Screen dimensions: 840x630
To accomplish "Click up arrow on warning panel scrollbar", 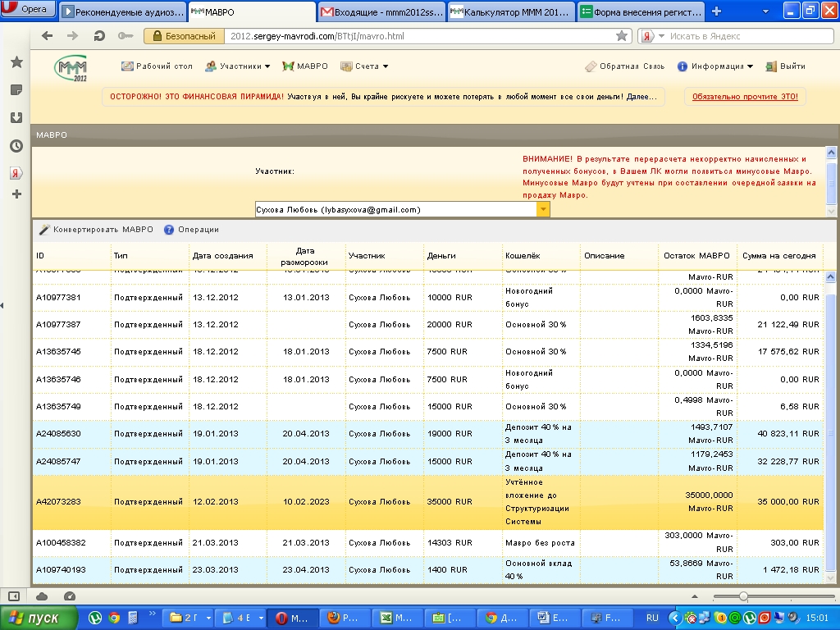I will [831, 153].
